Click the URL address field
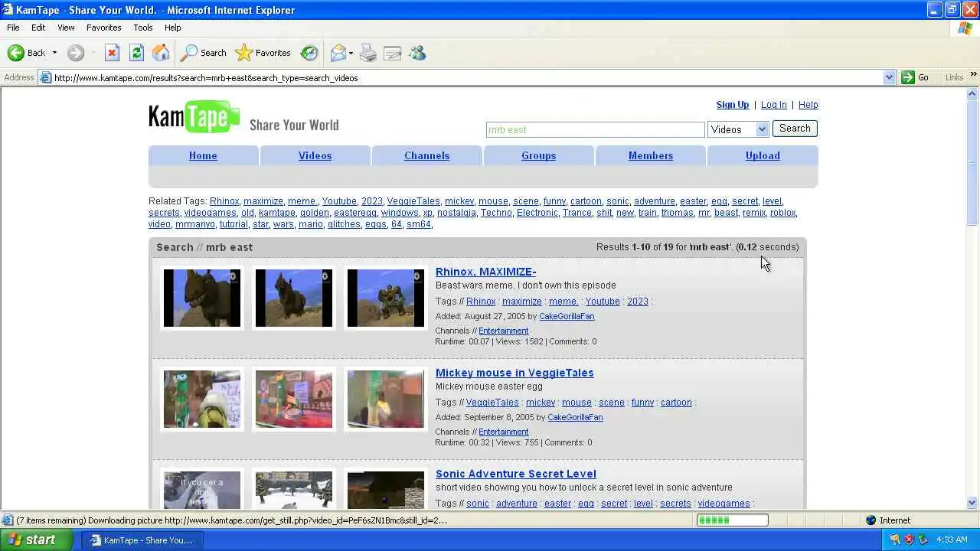This screenshot has height=551, width=980. 467,77
